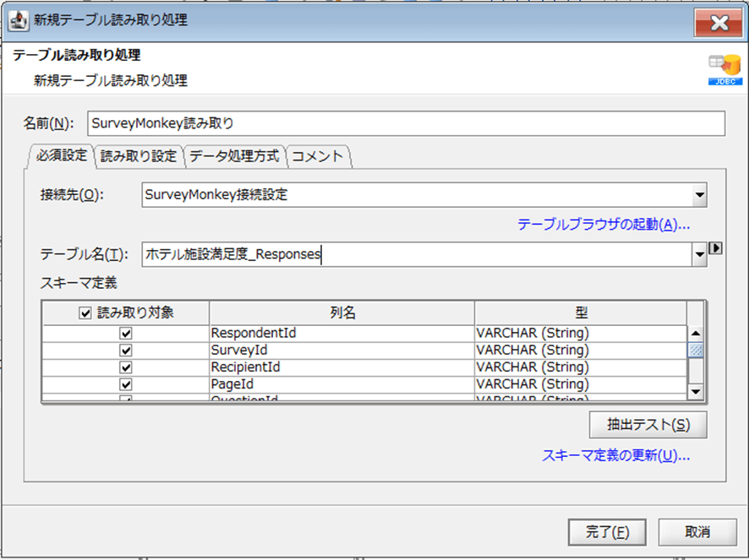
Task: Uncheck the SurveyId row checkbox
Action: coord(126,351)
